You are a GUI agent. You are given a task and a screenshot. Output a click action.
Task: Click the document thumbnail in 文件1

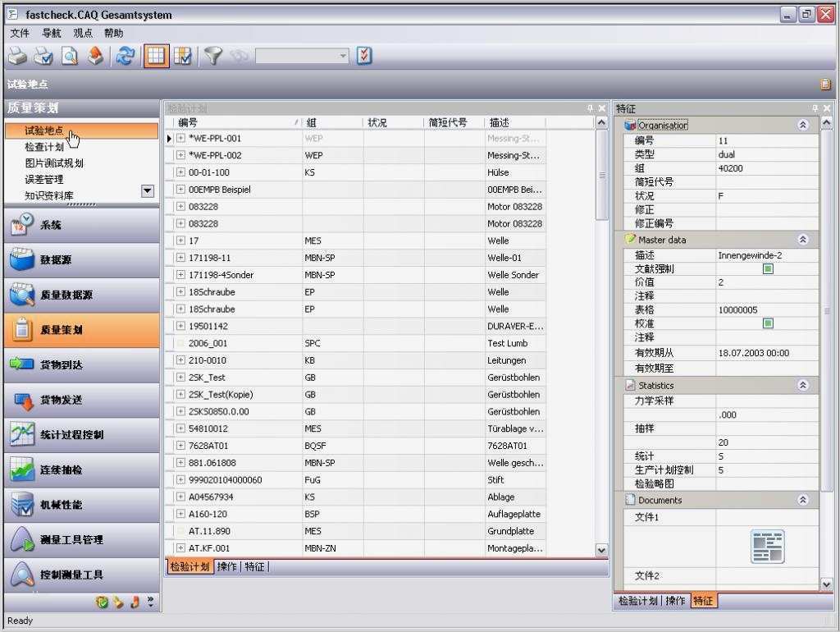point(767,547)
